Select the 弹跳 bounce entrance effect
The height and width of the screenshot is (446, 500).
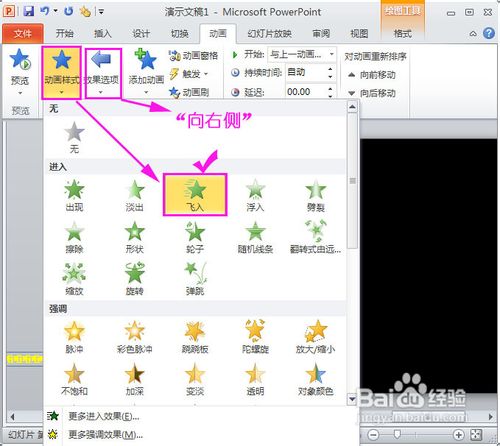(x=195, y=279)
